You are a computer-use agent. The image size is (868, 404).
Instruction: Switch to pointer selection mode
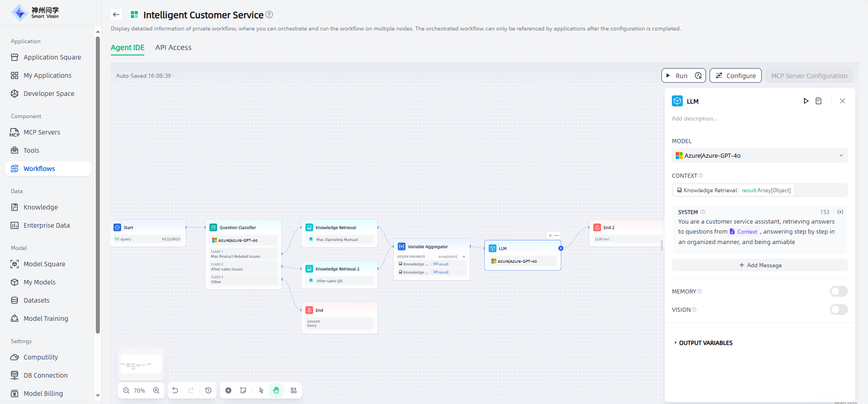(261, 390)
